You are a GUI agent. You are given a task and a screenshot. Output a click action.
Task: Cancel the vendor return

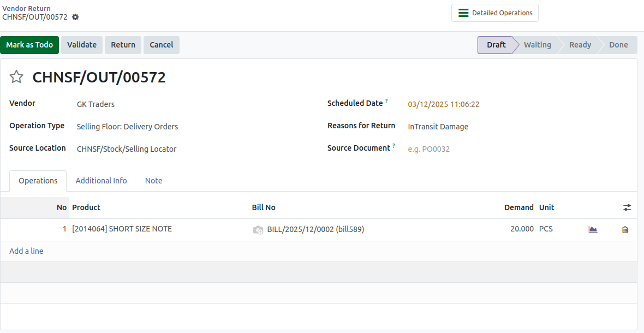coord(162,45)
